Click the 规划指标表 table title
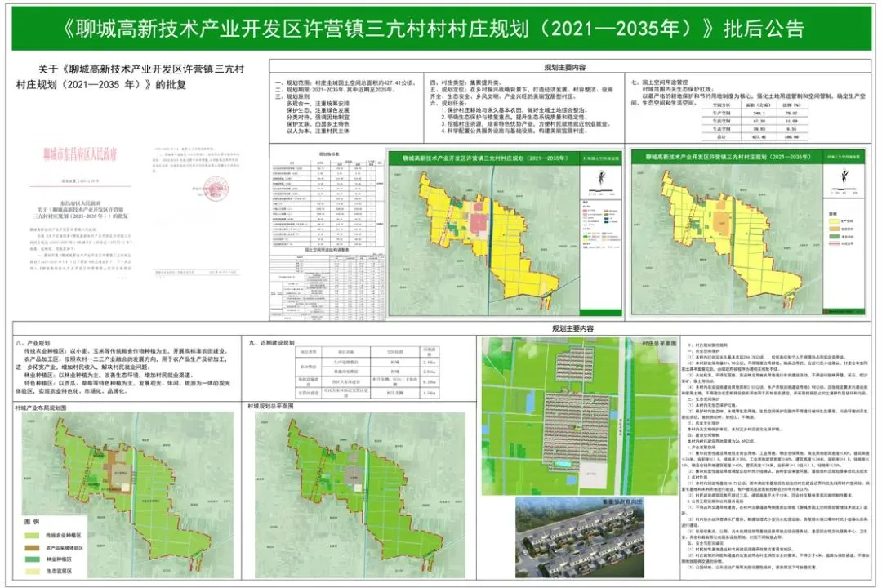 (x=327, y=154)
